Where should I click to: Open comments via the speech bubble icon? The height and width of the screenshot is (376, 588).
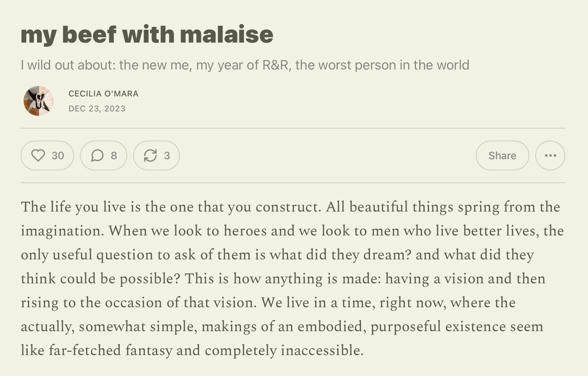click(x=97, y=155)
